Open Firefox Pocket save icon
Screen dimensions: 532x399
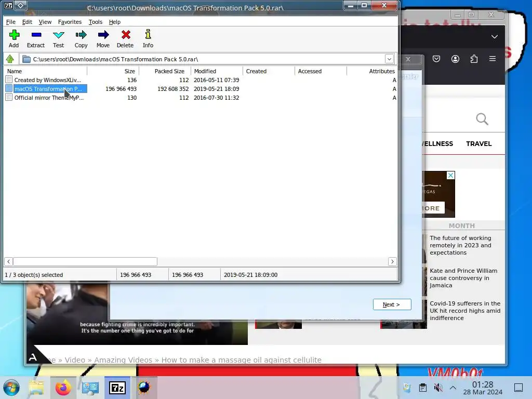436,59
